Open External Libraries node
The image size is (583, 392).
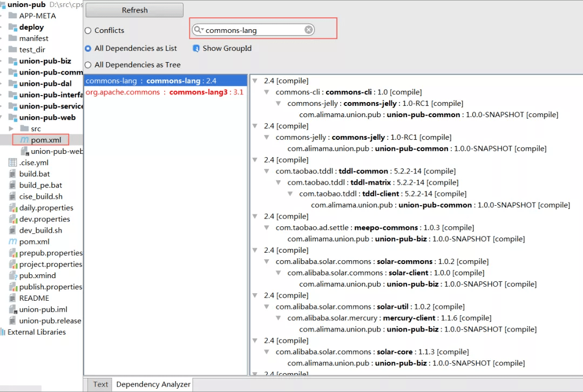tap(37, 332)
